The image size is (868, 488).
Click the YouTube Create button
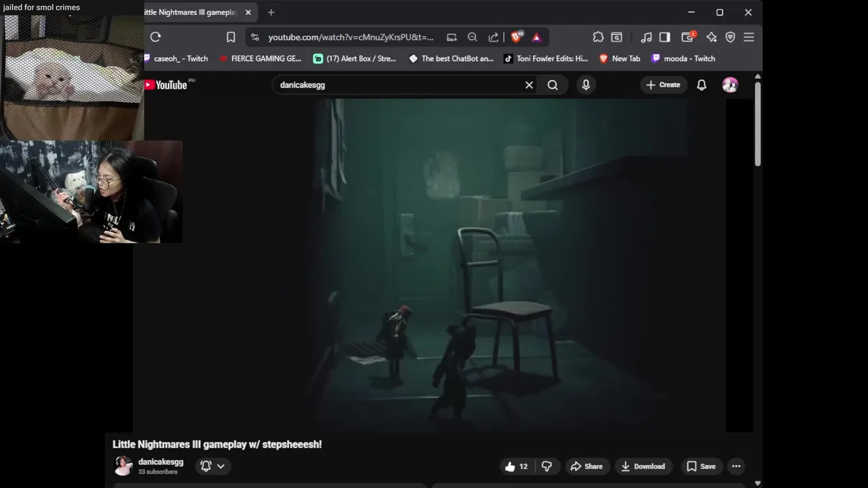(x=663, y=85)
